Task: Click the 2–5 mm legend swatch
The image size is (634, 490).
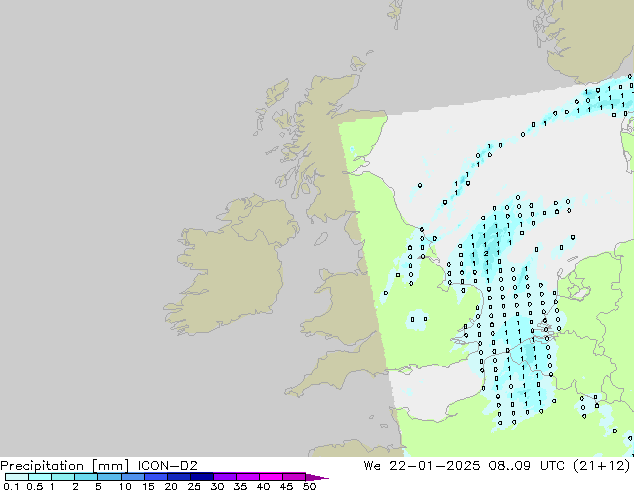Action: pyautogui.click(x=86, y=477)
